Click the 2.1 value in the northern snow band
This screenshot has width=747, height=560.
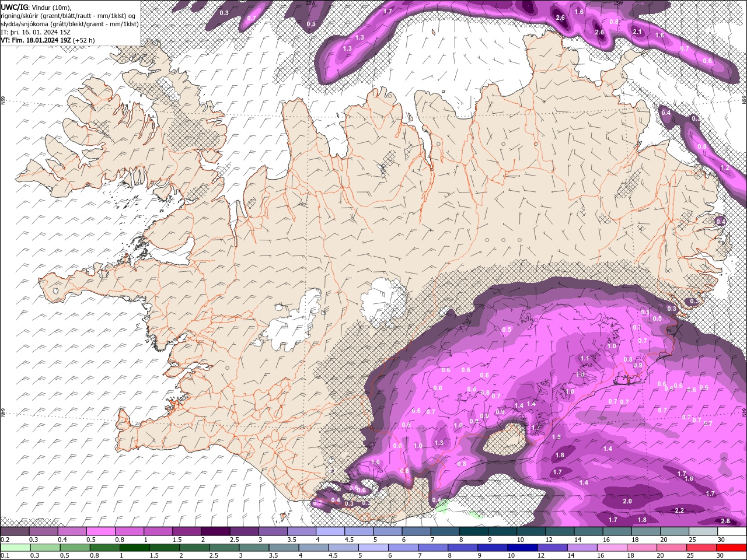coord(637,32)
